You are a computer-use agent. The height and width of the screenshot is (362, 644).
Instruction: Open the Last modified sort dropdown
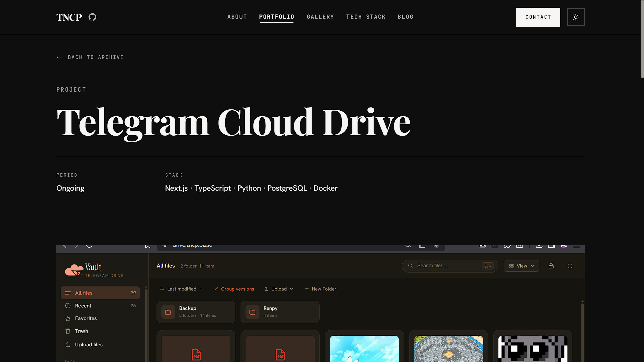pos(181,289)
